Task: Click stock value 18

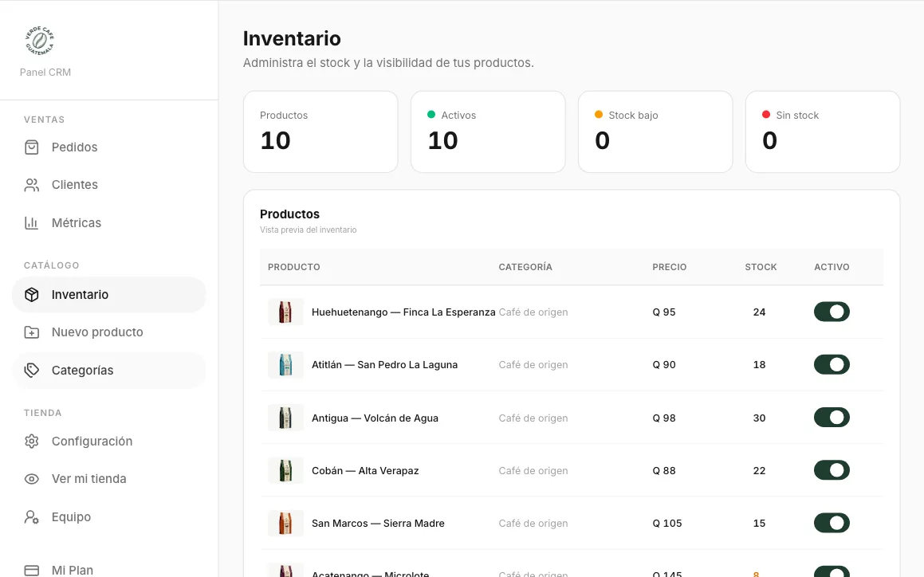Action: click(760, 365)
